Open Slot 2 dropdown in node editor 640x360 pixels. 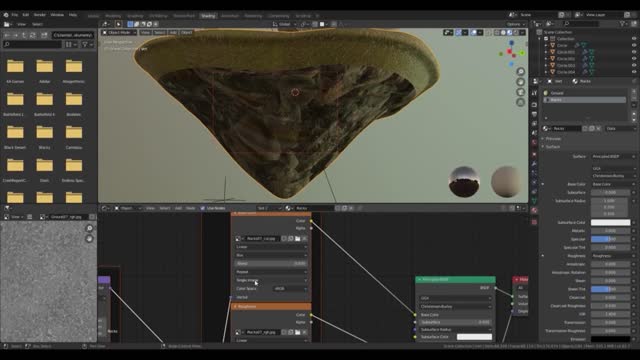pyautogui.click(x=269, y=208)
